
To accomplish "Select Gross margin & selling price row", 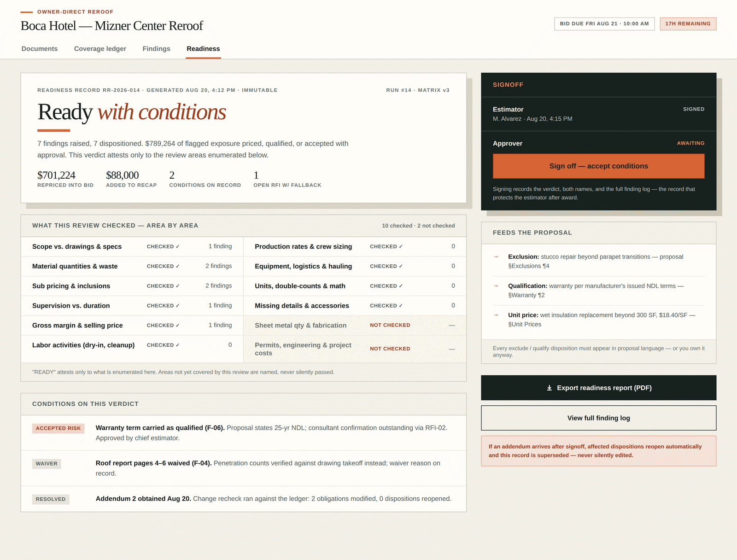I will click(x=132, y=325).
